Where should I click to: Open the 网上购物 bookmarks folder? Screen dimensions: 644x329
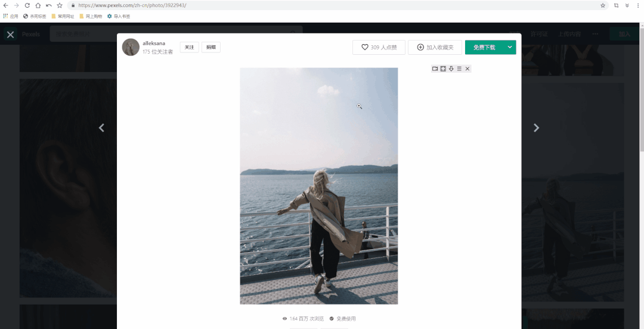91,16
